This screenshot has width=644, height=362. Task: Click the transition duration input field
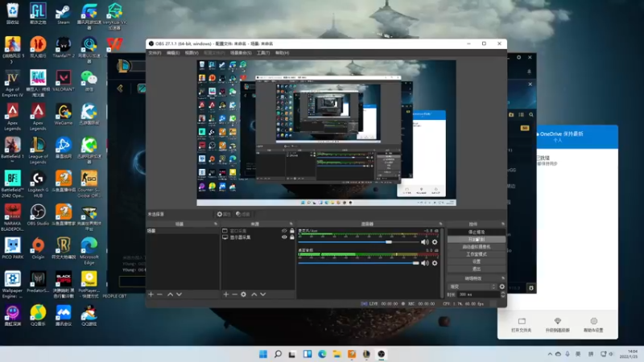click(x=478, y=294)
